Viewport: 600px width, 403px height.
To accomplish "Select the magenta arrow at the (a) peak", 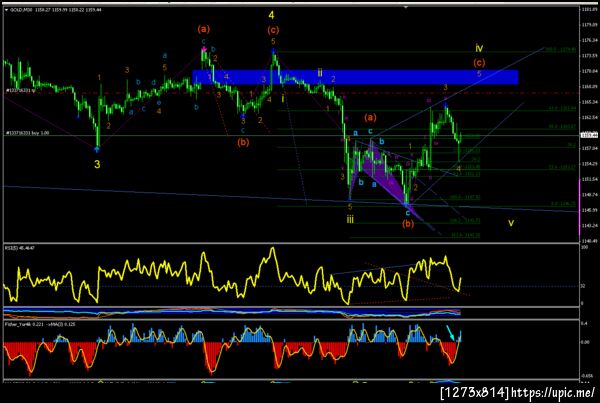I will click(x=204, y=49).
